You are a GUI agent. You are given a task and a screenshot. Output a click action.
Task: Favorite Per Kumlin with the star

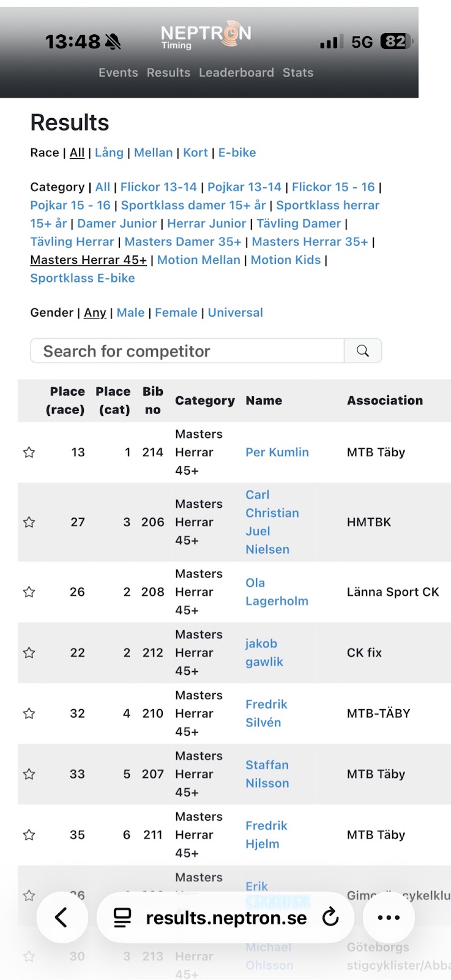(x=29, y=453)
